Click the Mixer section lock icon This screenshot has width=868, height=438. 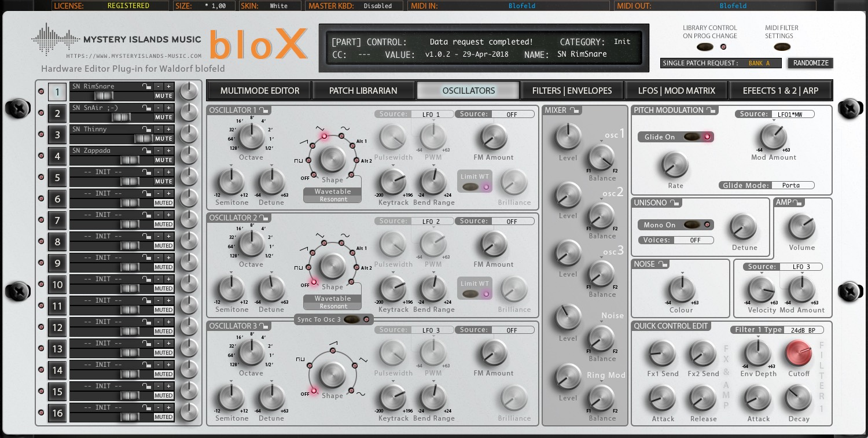point(573,110)
